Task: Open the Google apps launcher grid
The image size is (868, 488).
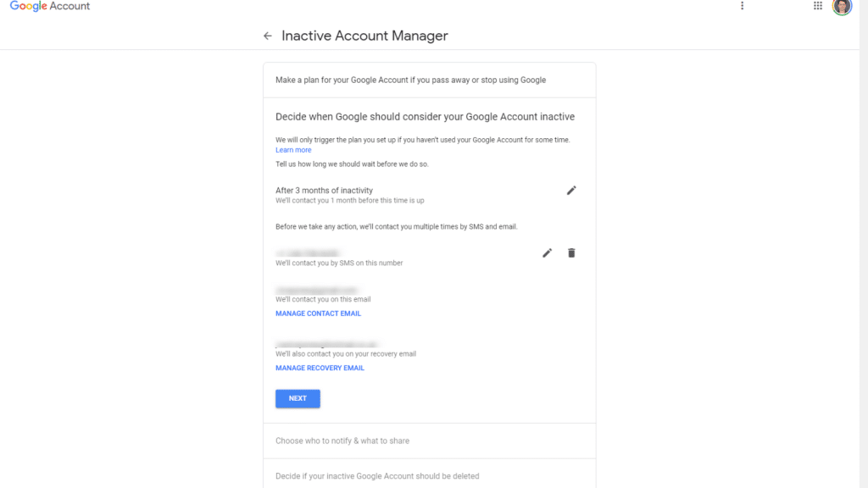Action: coord(816,7)
